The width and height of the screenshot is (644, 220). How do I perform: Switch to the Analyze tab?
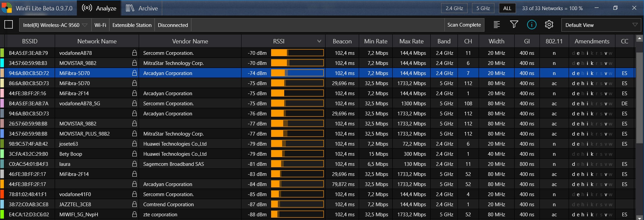99,8
